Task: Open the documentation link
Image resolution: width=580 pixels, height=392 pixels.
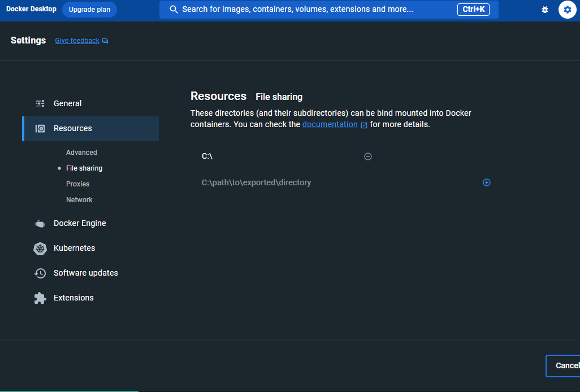Action: click(x=330, y=124)
